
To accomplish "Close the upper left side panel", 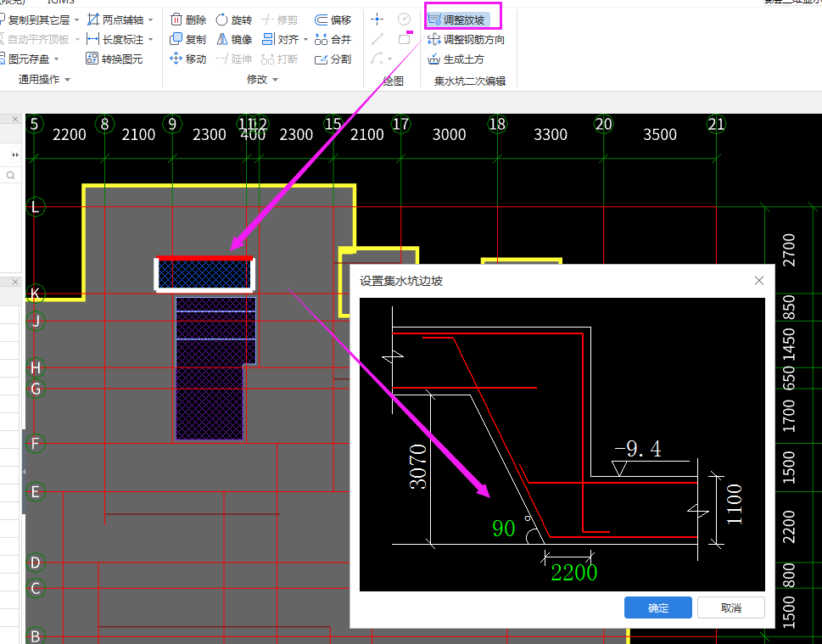I will (15, 120).
